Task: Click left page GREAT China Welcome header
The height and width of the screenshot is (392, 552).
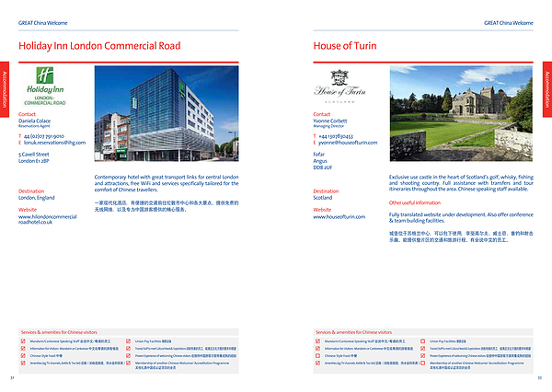Action: click(43, 23)
